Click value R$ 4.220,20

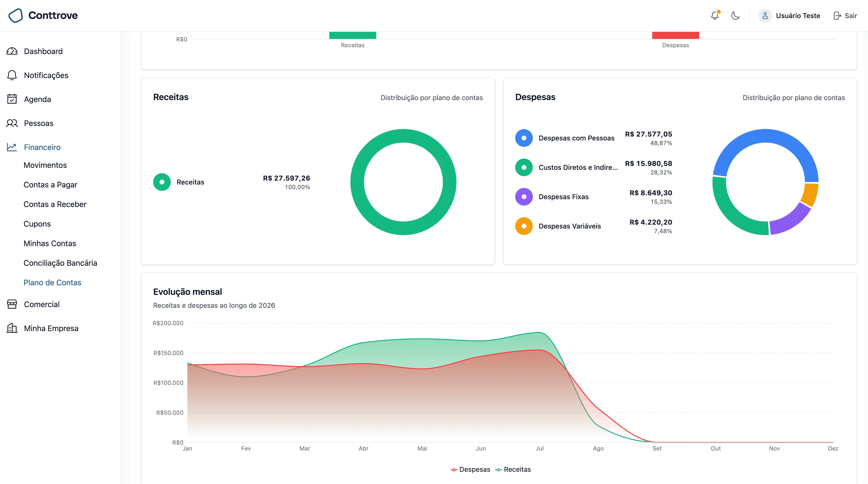tap(651, 222)
